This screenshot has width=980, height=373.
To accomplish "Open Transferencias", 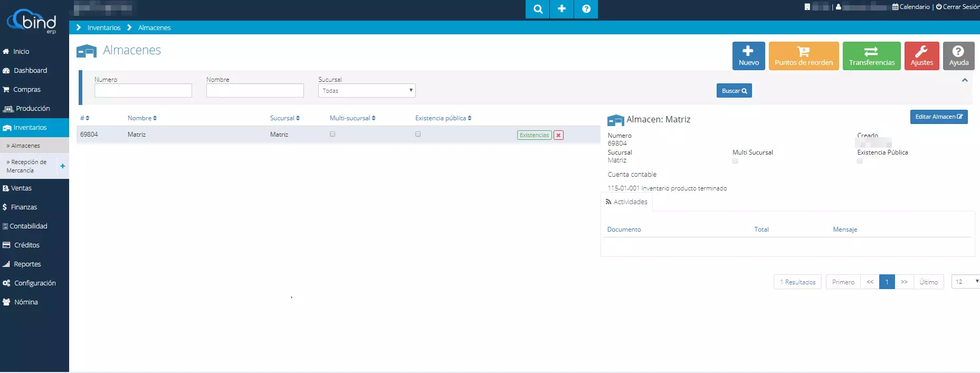I will pyautogui.click(x=871, y=56).
